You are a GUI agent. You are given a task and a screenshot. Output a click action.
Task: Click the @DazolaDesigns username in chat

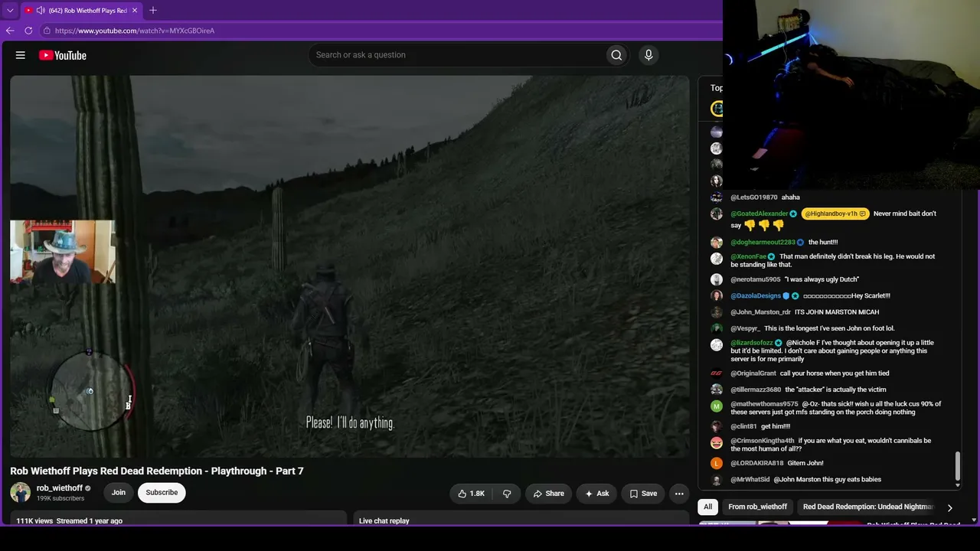pos(756,295)
